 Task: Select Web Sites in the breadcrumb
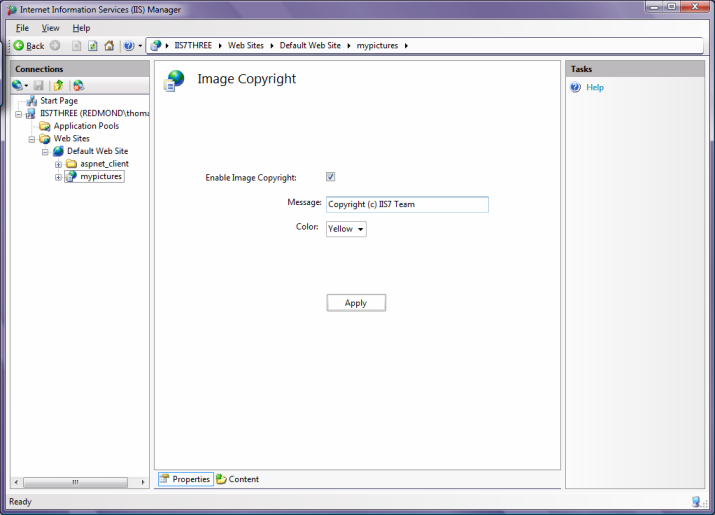pos(246,45)
